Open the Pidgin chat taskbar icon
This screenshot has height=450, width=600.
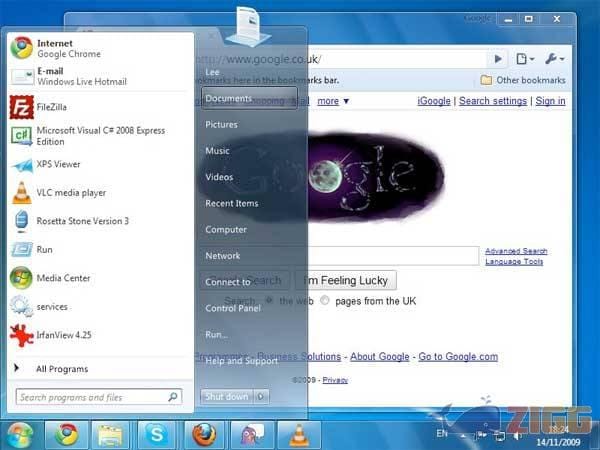click(x=252, y=435)
